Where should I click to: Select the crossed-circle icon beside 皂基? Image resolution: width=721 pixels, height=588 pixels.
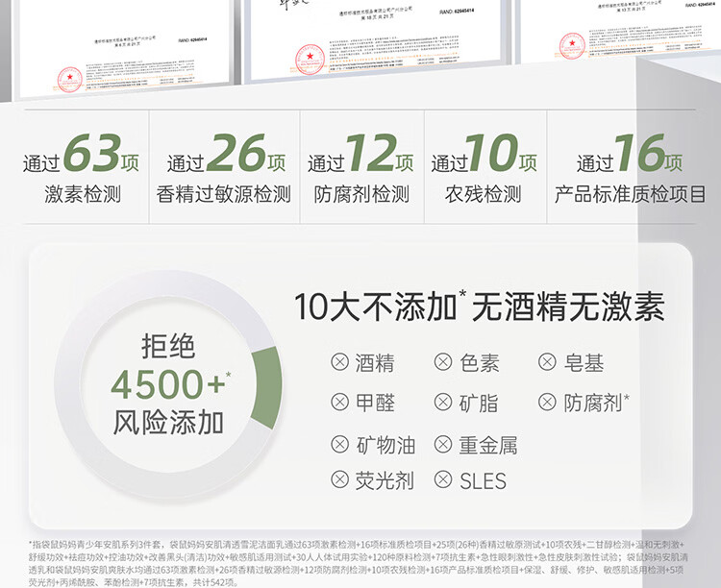click(x=547, y=362)
